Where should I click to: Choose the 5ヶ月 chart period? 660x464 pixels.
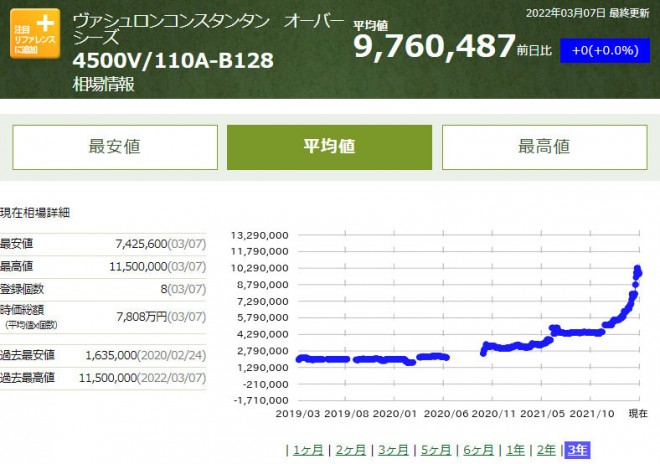click(437, 450)
